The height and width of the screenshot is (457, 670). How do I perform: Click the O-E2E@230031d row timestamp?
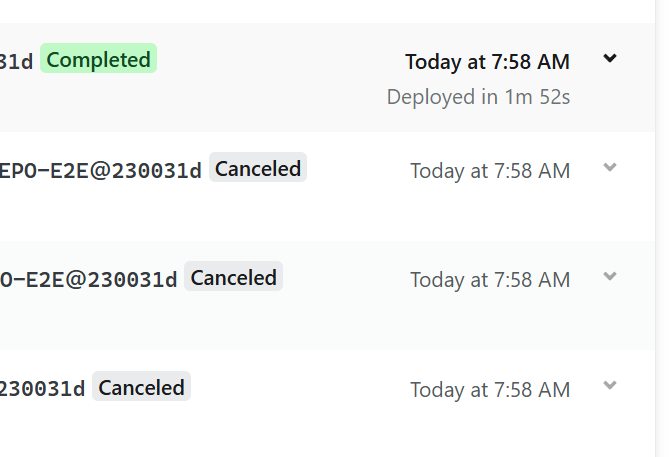490,280
